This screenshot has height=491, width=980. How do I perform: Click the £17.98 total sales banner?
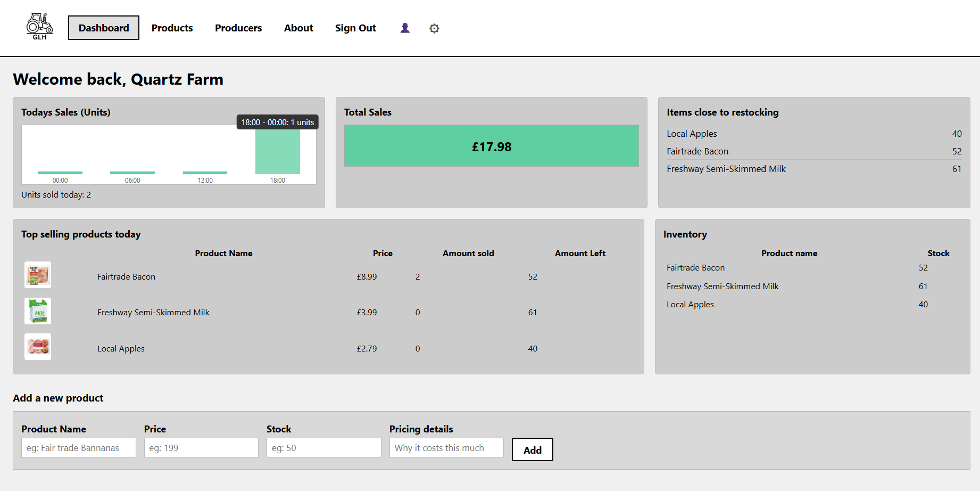tap(492, 146)
